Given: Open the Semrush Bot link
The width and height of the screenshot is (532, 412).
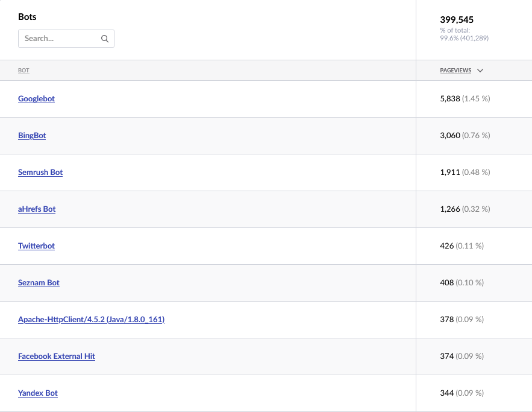Looking at the screenshot, I should click(x=40, y=172).
